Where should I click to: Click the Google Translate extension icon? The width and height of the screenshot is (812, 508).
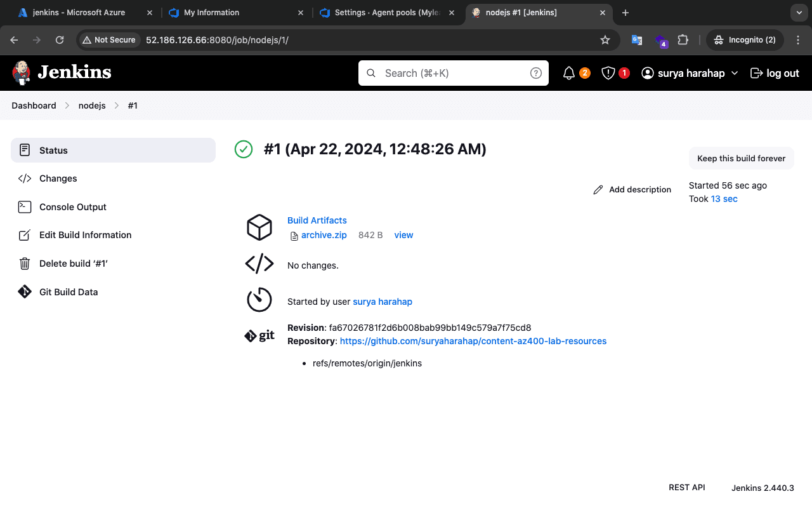pos(637,40)
